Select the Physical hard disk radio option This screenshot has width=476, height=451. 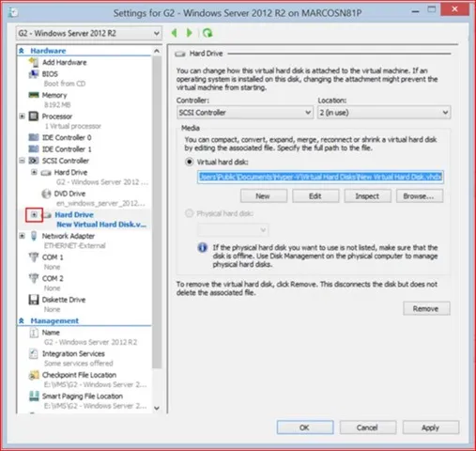point(189,213)
